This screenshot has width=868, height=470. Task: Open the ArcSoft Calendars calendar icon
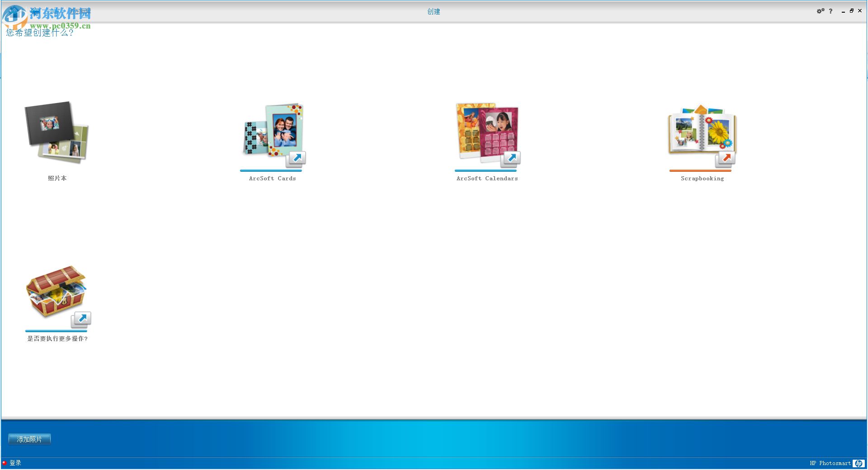488,135
